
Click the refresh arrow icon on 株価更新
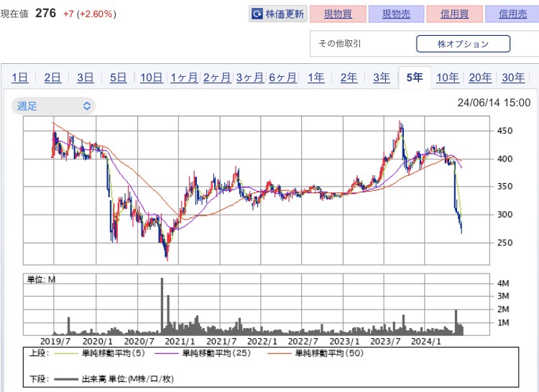click(257, 14)
